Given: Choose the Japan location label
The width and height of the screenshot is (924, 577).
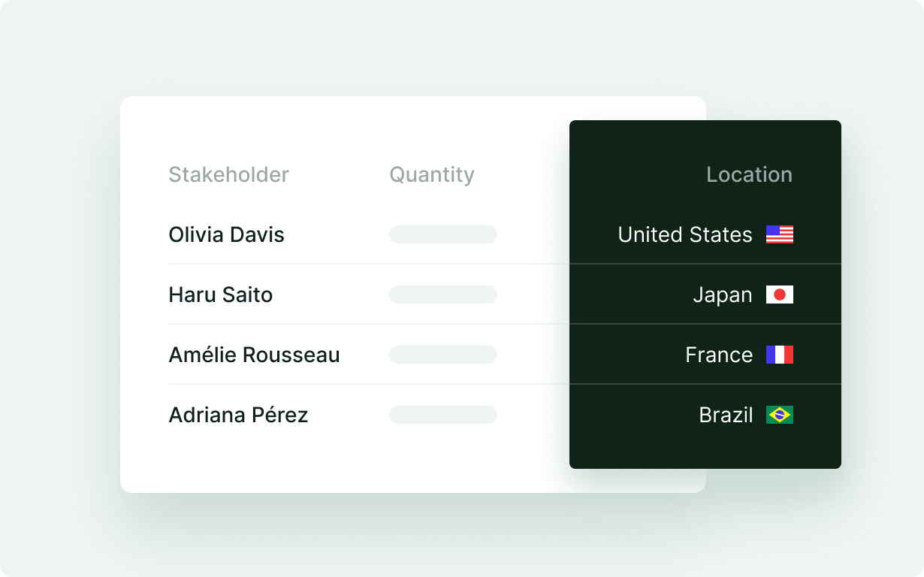Looking at the screenshot, I should click(722, 295).
